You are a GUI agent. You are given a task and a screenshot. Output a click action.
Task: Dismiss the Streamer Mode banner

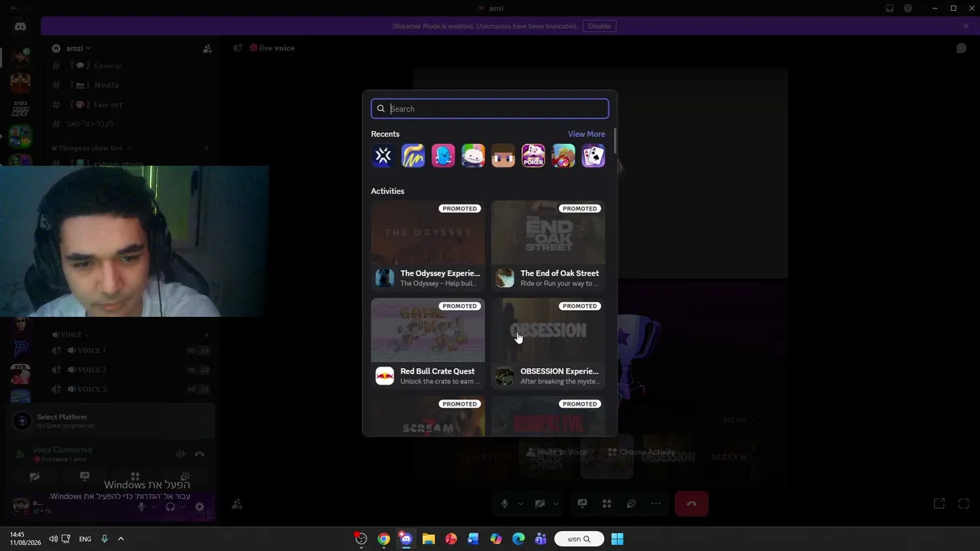(x=966, y=26)
